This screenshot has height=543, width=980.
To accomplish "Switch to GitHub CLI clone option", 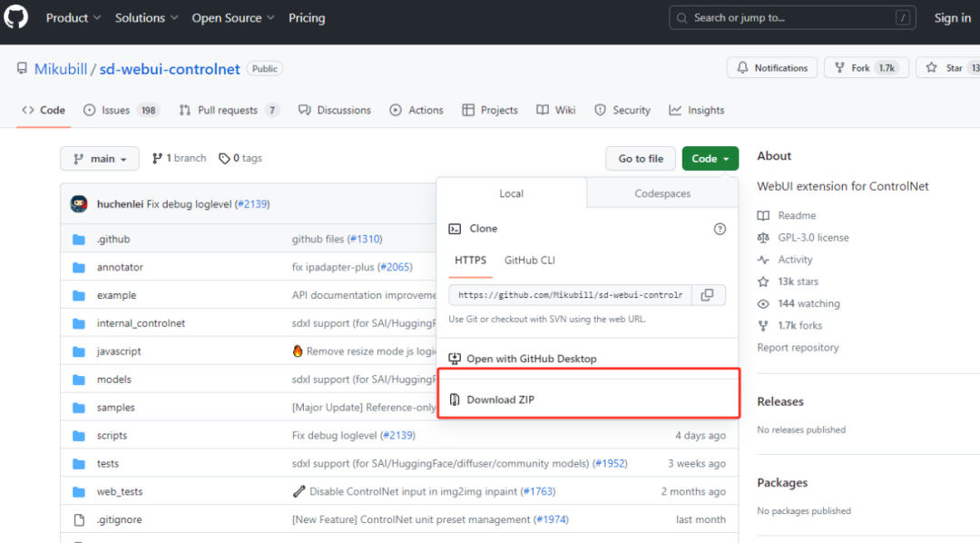I will click(529, 261).
